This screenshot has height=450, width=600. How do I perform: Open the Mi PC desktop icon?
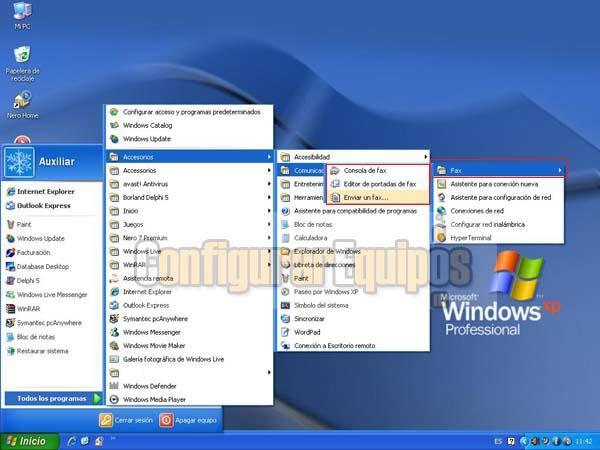tap(22, 15)
